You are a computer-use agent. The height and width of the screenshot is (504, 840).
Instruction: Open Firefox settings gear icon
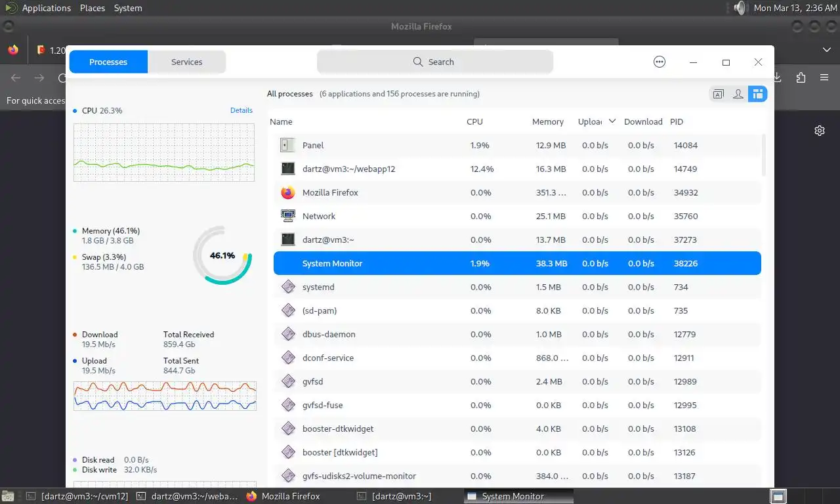point(820,130)
